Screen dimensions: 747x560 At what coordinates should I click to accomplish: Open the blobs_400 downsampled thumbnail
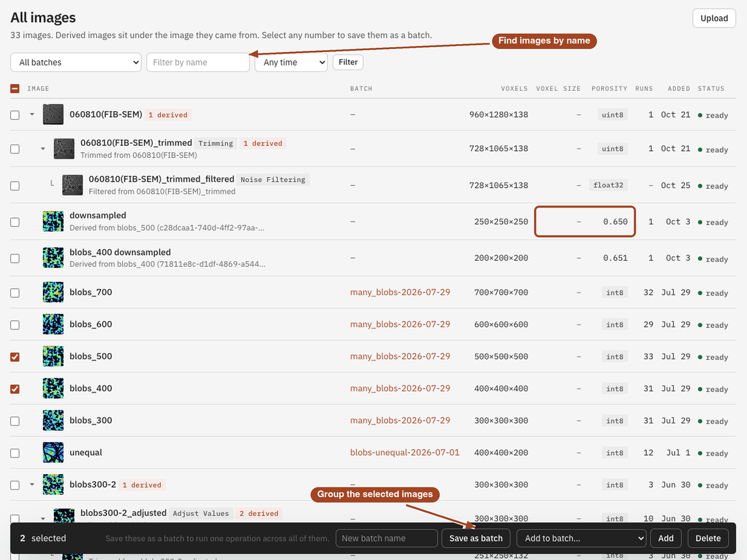[x=53, y=258]
